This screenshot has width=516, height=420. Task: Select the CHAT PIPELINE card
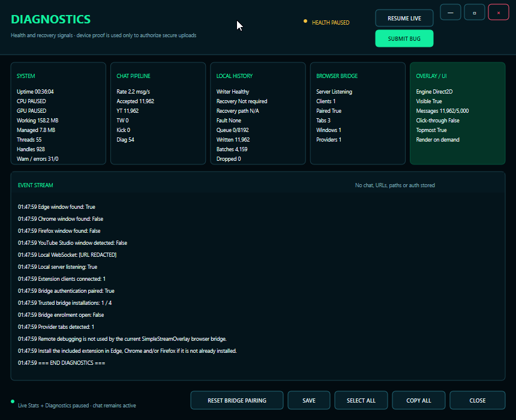click(158, 113)
